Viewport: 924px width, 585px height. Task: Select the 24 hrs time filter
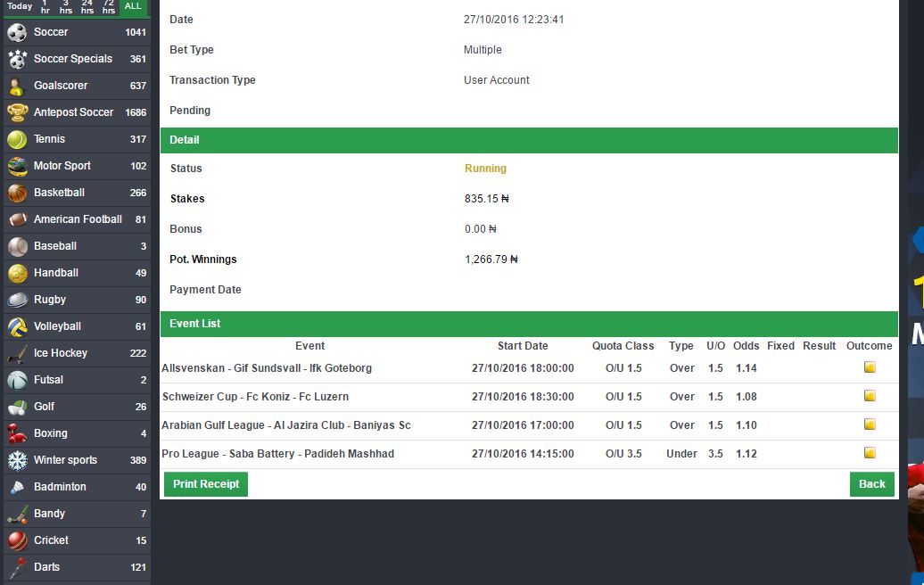pos(87,6)
